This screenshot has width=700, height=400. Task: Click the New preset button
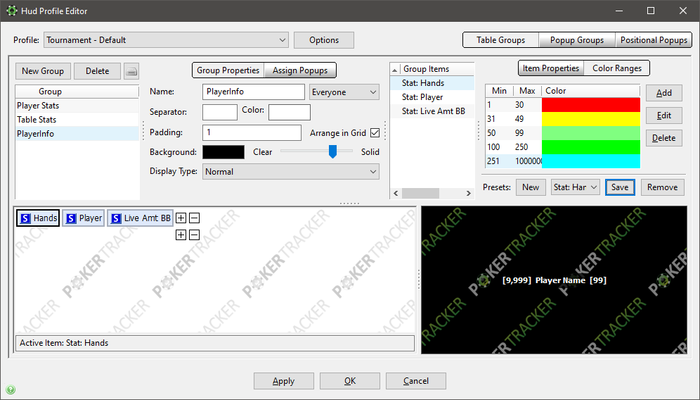[x=531, y=187]
